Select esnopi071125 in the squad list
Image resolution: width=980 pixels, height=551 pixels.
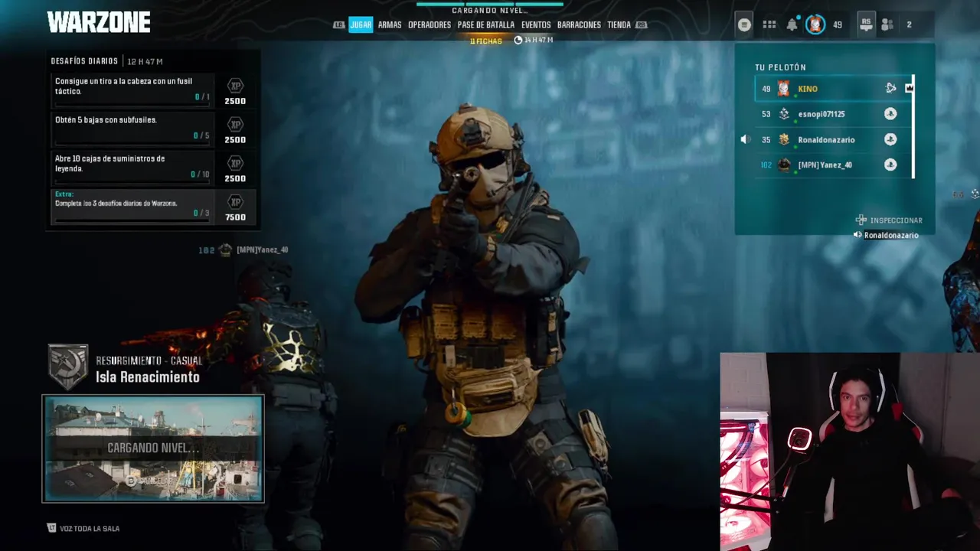pyautogui.click(x=832, y=114)
